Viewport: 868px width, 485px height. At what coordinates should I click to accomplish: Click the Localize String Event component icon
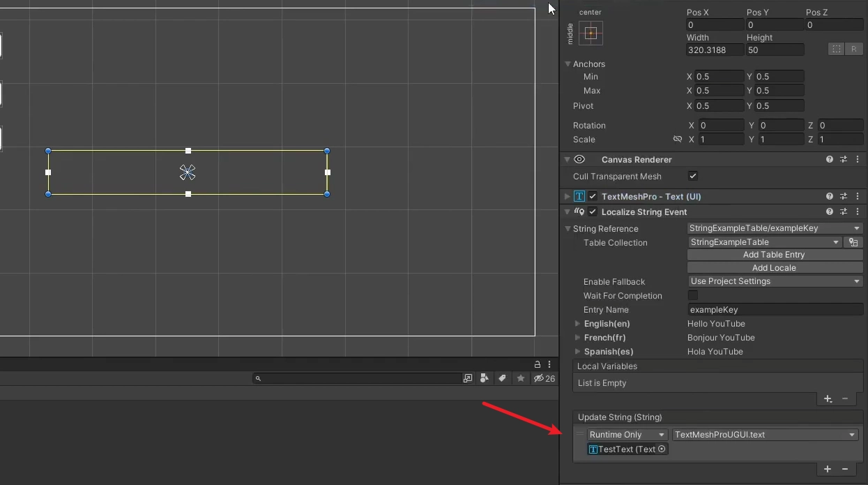(579, 212)
